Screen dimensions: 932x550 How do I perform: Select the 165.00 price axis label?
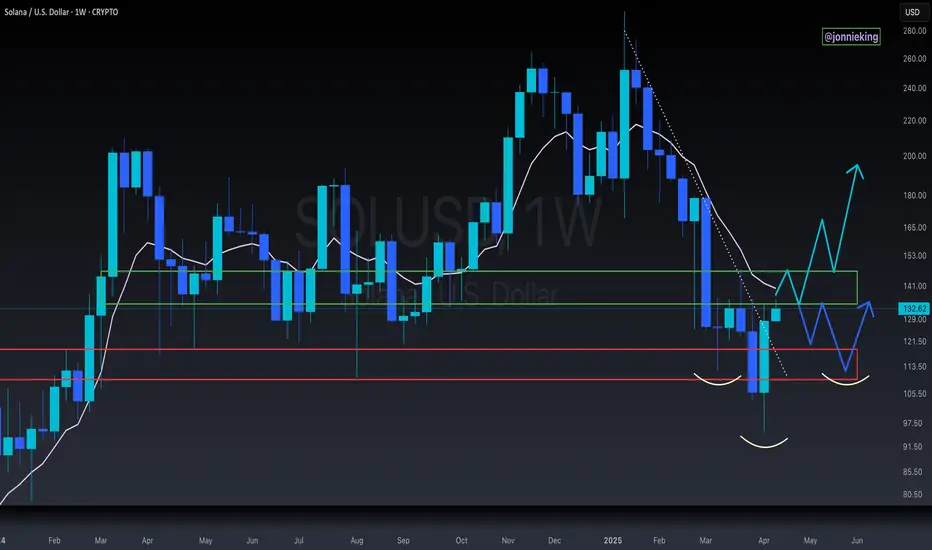pyautogui.click(x=914, y=228)
